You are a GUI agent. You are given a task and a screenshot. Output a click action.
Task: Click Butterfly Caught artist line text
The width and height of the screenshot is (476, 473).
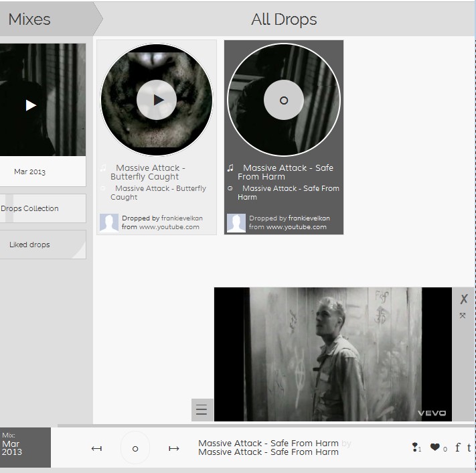158,192
